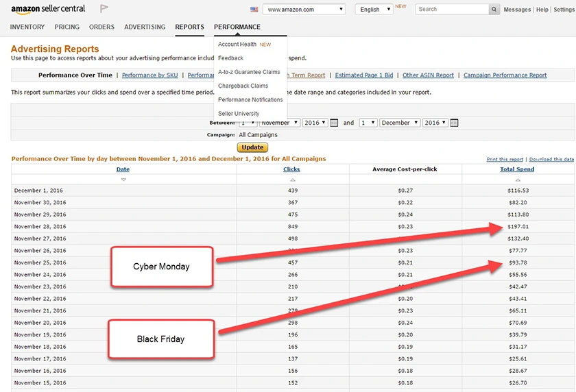Click the Average Cost-per-click header

pyautogui.click(x=405, y=169)
